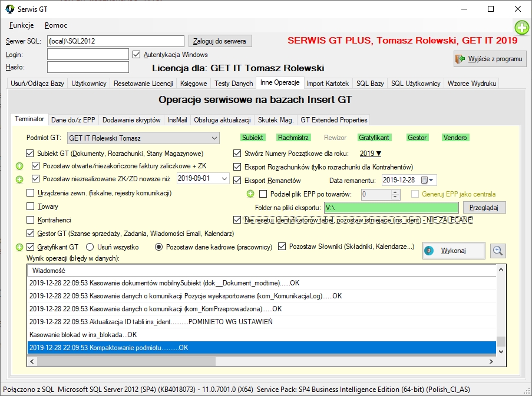
Task: Open the Dodawanie skryptów sub-tab
Action: (x=131, y=120)
